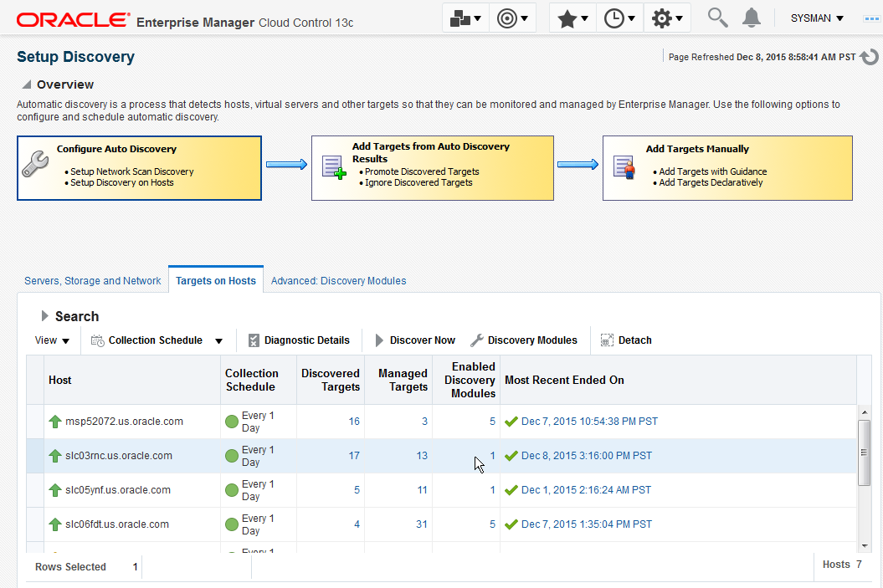Expand the Search section
The width and height of the screenshot is (883, 588).
coord(45,316)
